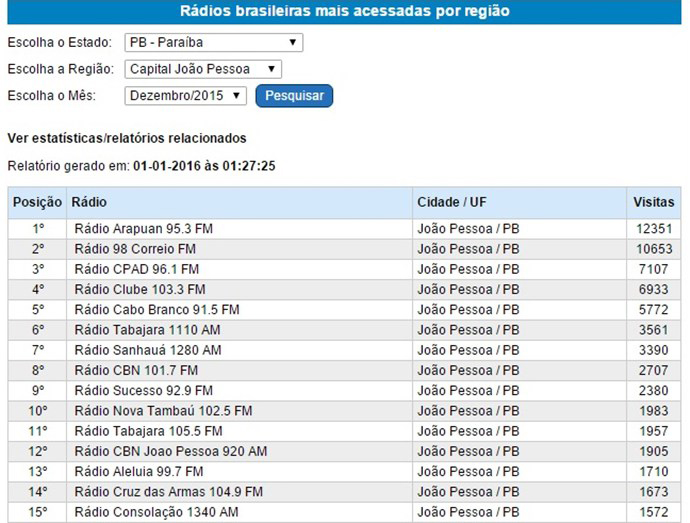Screen dimensions: 690x523
Task: Click the visits value 1572
Action: click(653, 512)
